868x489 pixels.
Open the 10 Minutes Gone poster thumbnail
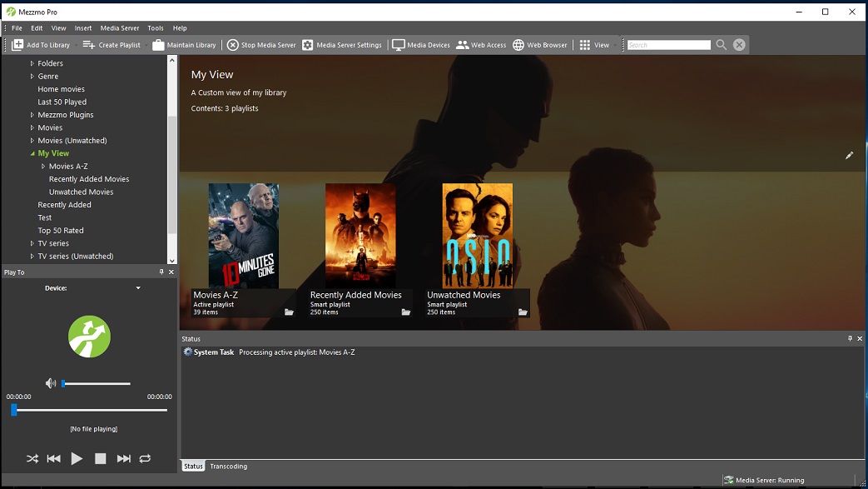(x=244, y=236)
